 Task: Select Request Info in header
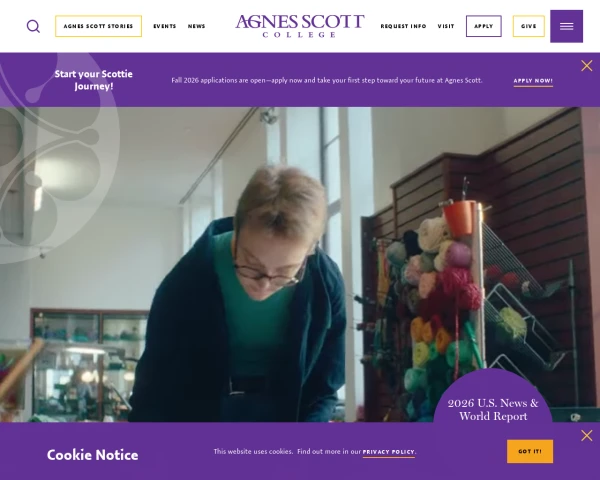click(403, 26)
